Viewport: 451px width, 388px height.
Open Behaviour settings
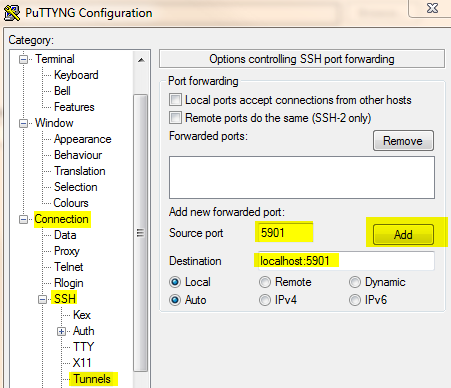pyautogui.click(x=78, y=155)
